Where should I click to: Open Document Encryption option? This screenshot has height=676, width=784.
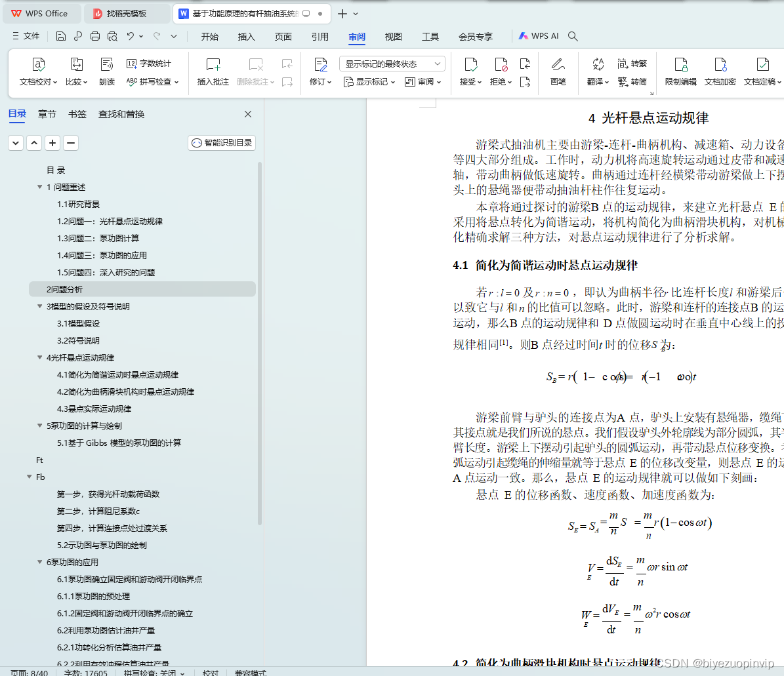[x=720, y=72]
